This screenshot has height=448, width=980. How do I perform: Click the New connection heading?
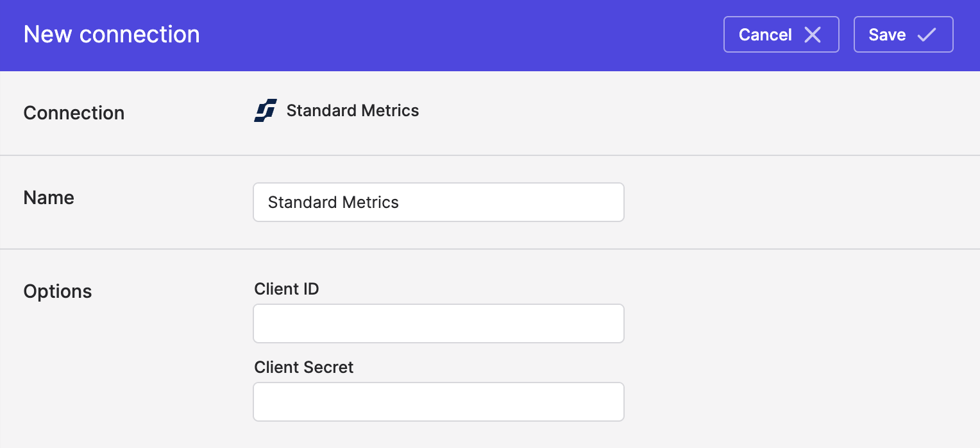point(112,35)
